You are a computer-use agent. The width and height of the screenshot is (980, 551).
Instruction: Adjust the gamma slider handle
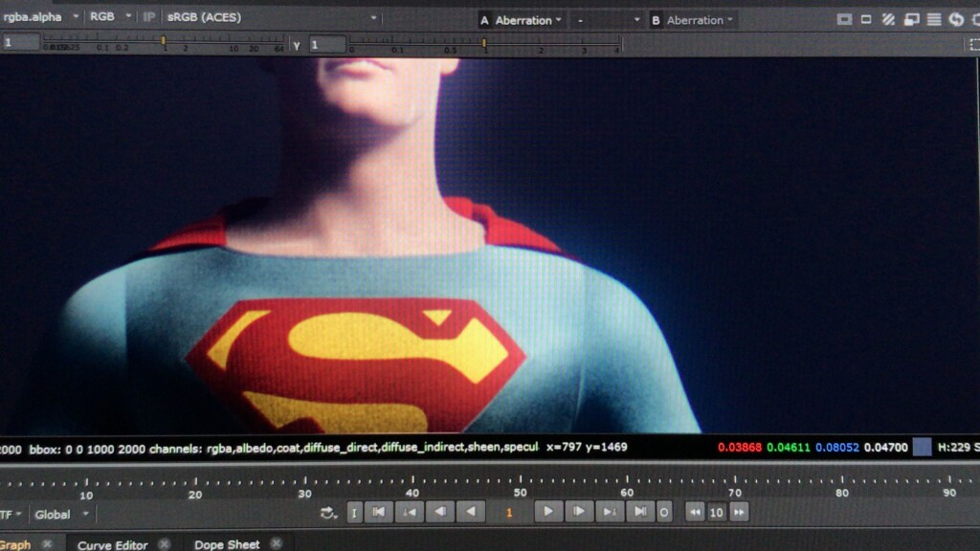point(484,43)
